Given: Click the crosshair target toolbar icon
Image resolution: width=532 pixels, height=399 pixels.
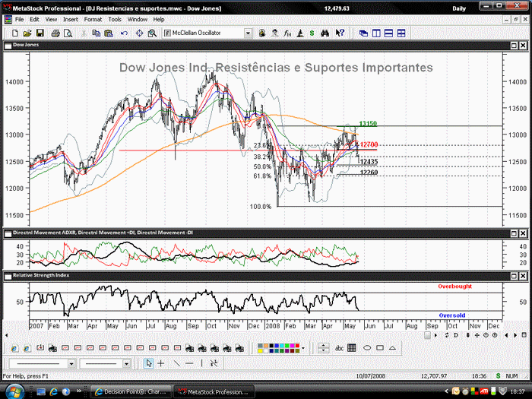Looking at the screenshot, I should click(x=139, y=33).
